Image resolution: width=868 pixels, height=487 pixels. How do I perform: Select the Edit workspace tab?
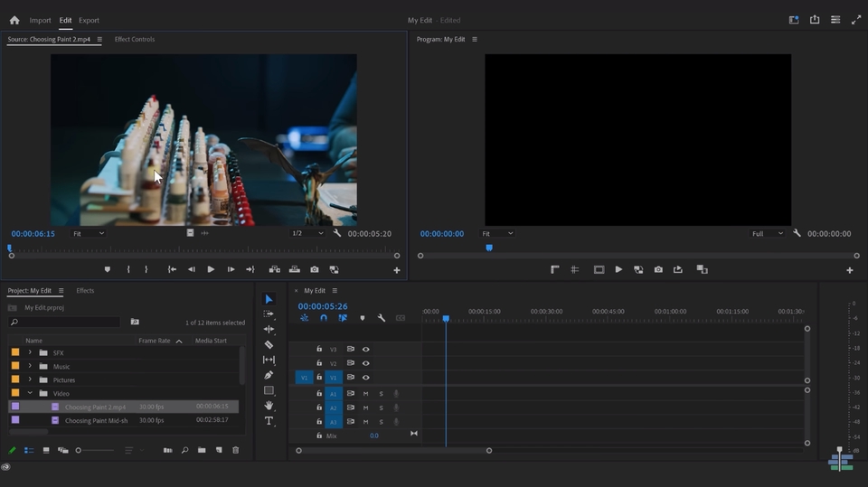[65, 20]
